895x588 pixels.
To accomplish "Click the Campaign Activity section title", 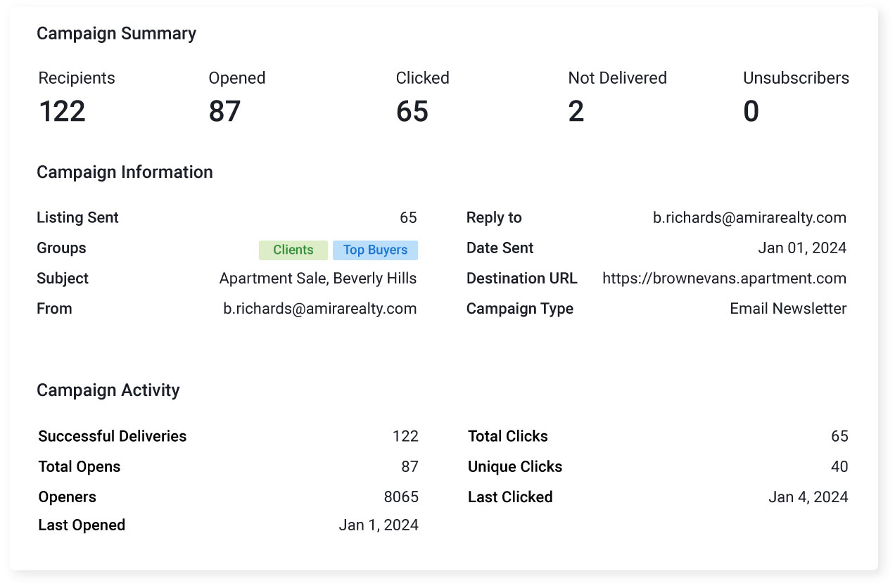I will coord(108,390).
